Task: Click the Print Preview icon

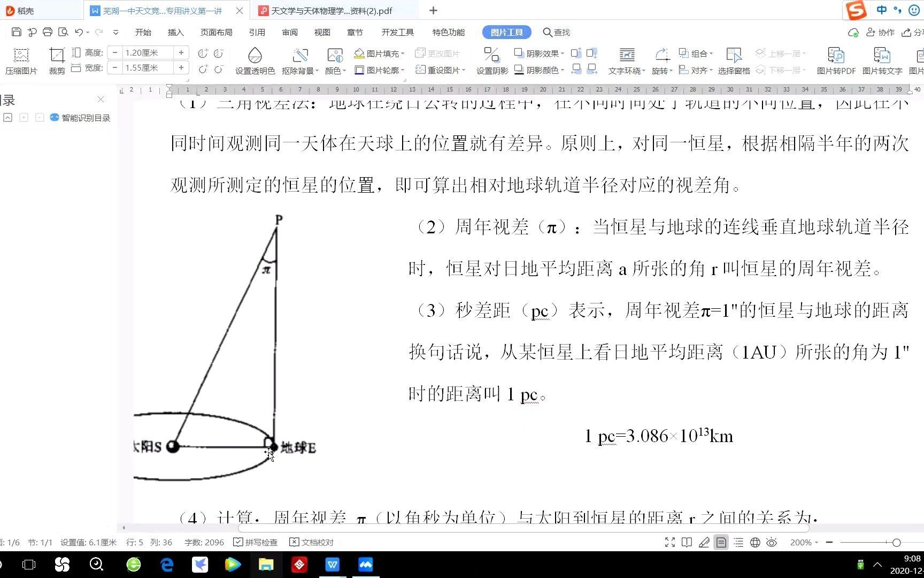Action: [x=63, y=32]
